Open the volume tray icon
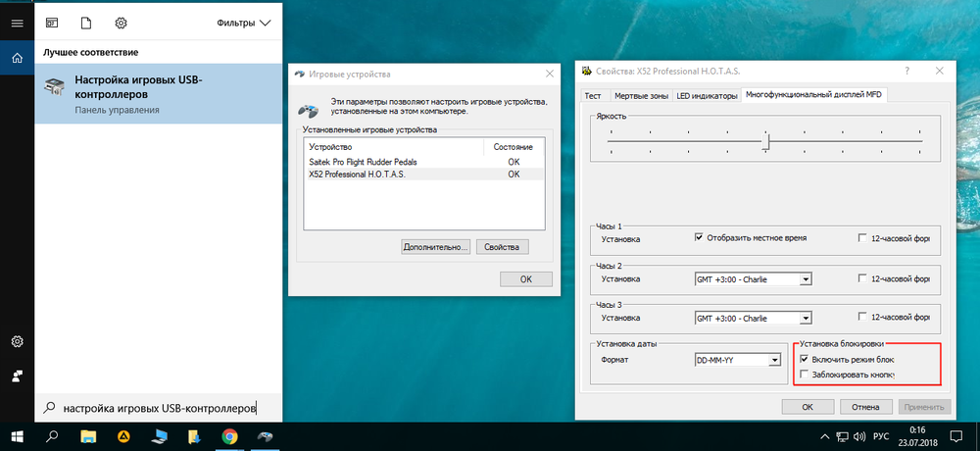980x451 pixels. pyautogui.click(x=859, y=436)
